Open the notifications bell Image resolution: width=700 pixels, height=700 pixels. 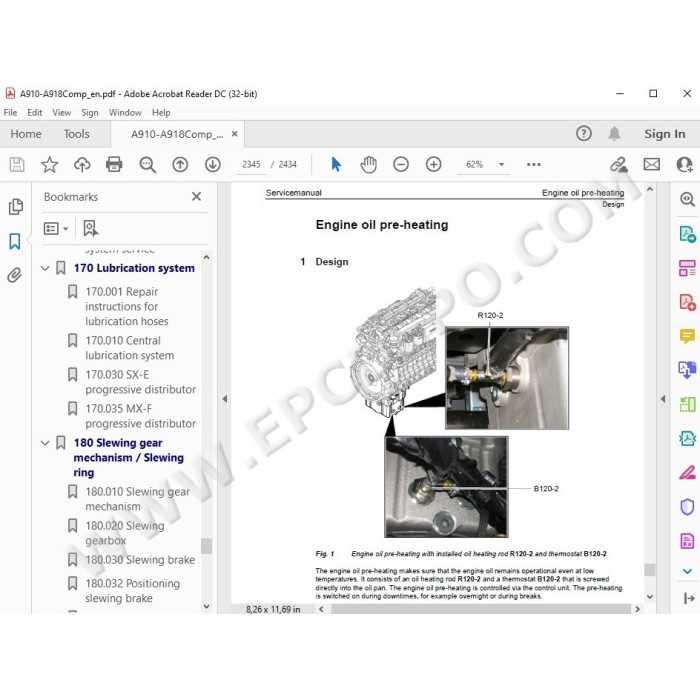pyautogui.click(x=614, y=133)
